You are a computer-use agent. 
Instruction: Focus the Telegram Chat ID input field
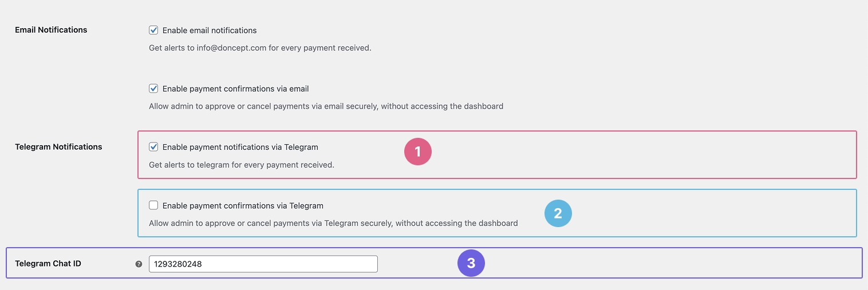point(263,264)
